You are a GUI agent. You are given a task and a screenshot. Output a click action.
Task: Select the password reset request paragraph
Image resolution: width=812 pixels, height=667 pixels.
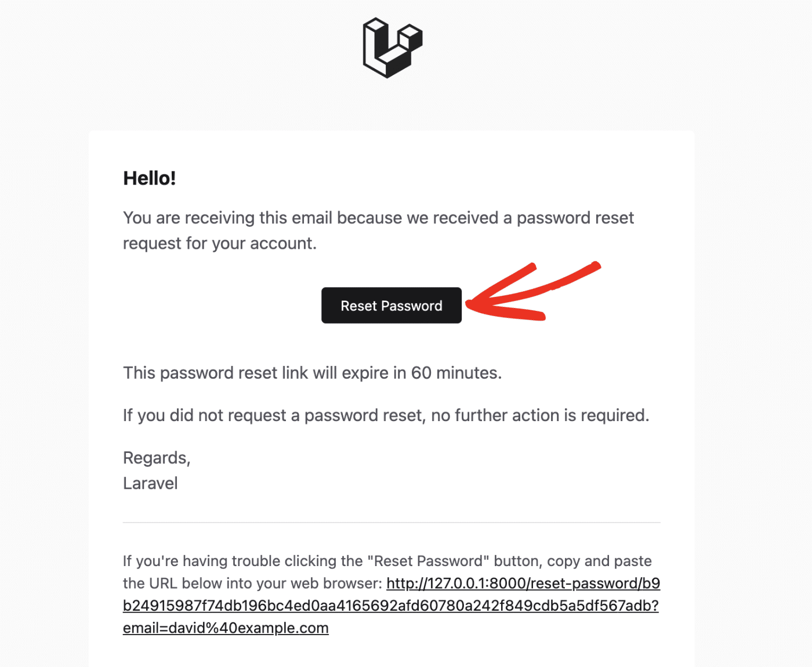pos(378,230)
